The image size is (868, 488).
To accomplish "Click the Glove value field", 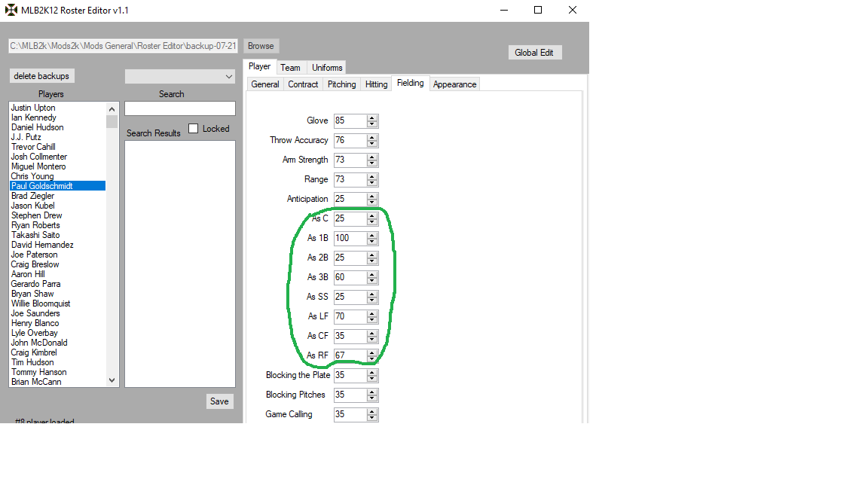I will click(x=350, y=120).
